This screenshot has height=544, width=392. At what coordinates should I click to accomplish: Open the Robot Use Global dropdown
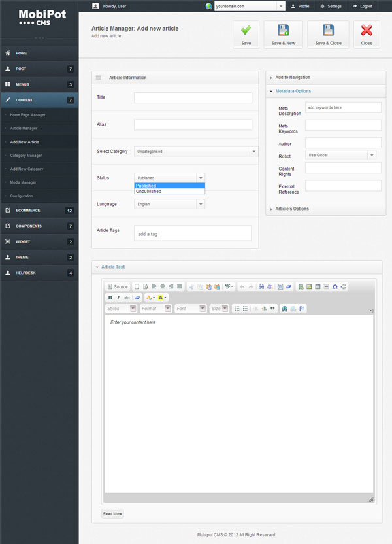pyautogui.click(x=340, y=155)
